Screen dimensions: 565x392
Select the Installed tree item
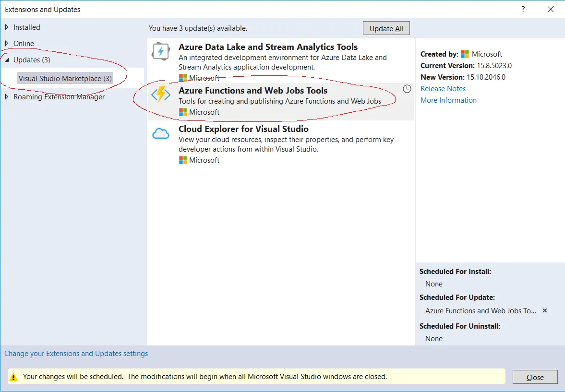pos(27,27)
